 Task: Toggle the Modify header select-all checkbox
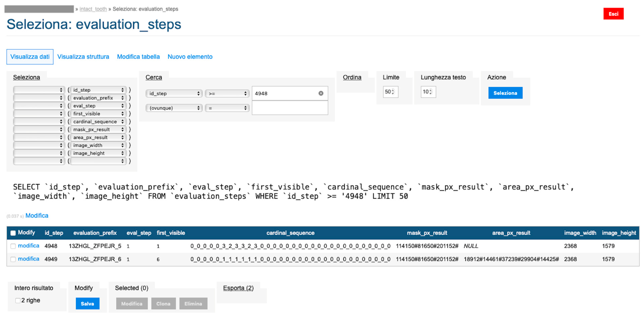[13, 233]
